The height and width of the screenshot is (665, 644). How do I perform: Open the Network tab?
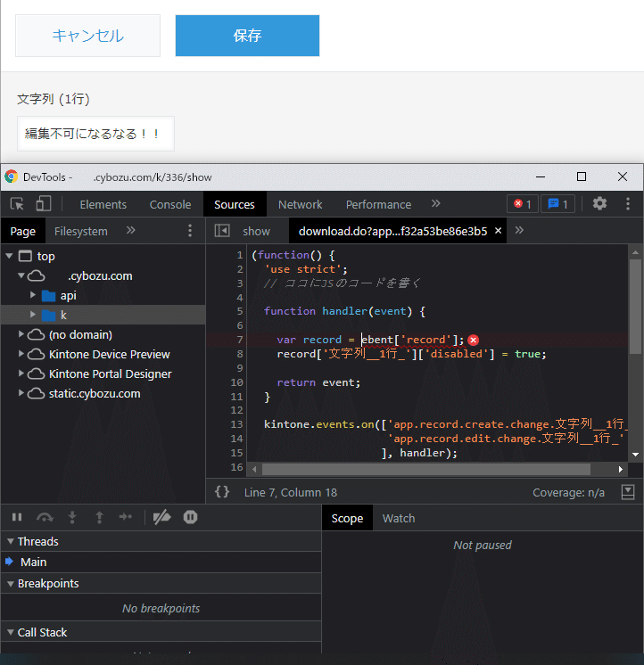point(300,204)
